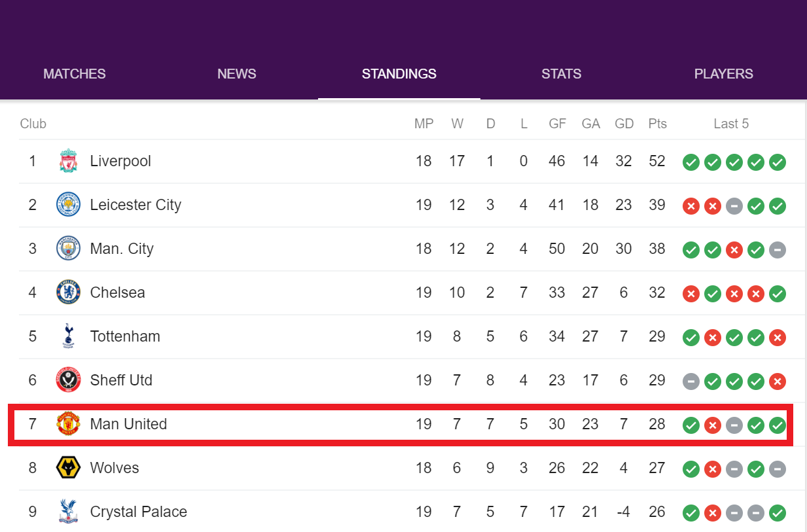This screenshot has height=532, width=807.
Task: Select the Standings tab
Action: 399,74
